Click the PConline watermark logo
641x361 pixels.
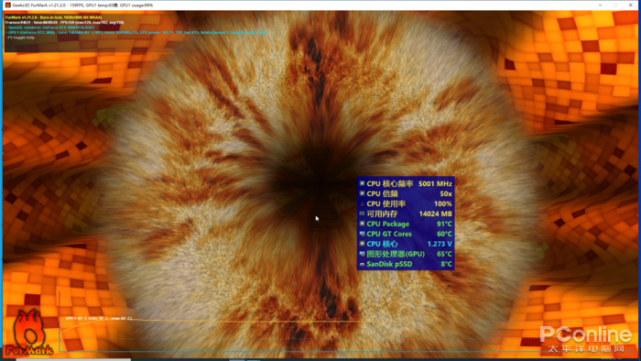pyautogui.click(x=585, y=339)
